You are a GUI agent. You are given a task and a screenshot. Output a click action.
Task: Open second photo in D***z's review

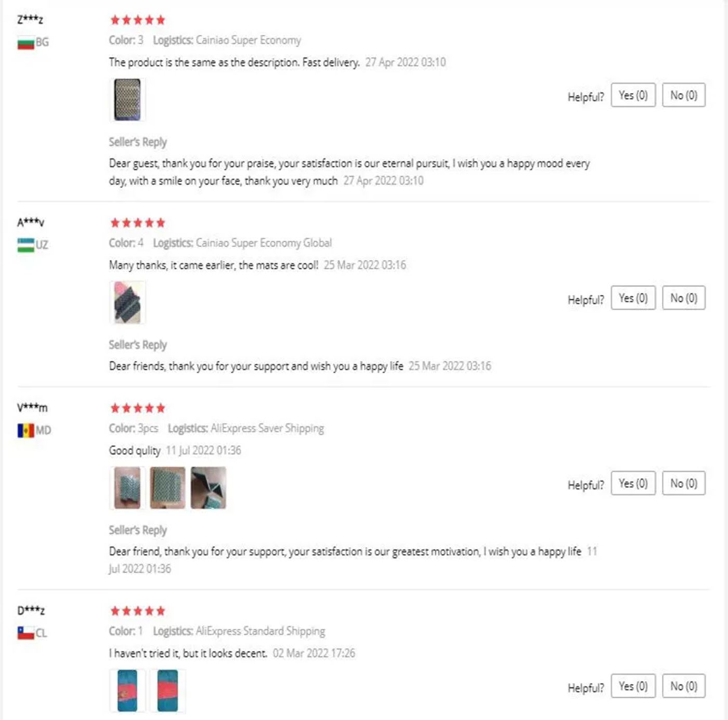coord(167,690)
